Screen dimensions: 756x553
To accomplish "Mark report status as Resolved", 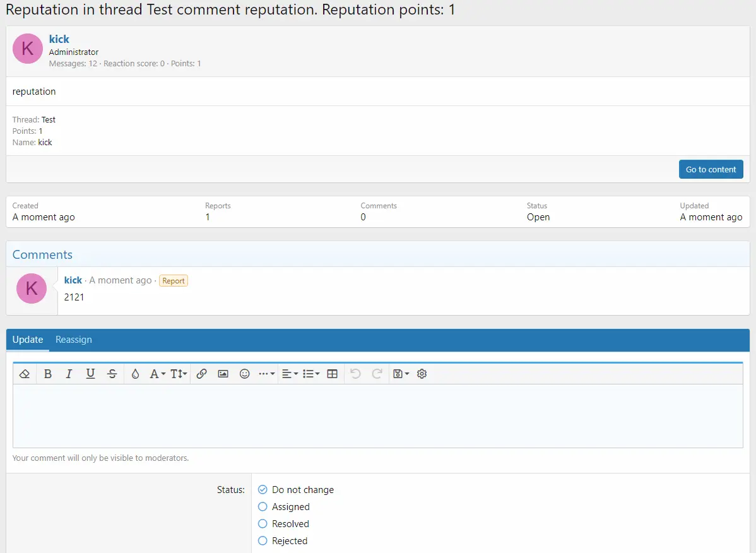I will (x=263, y=524).
